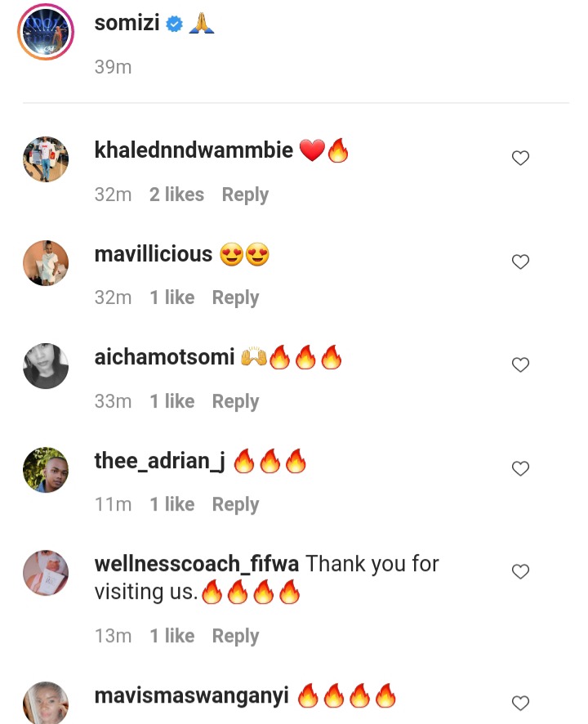Viewport: 588px width, 724px height.
Task: Like thee_adrian_j's comment with heart icon
Action: tap(520, 469)
